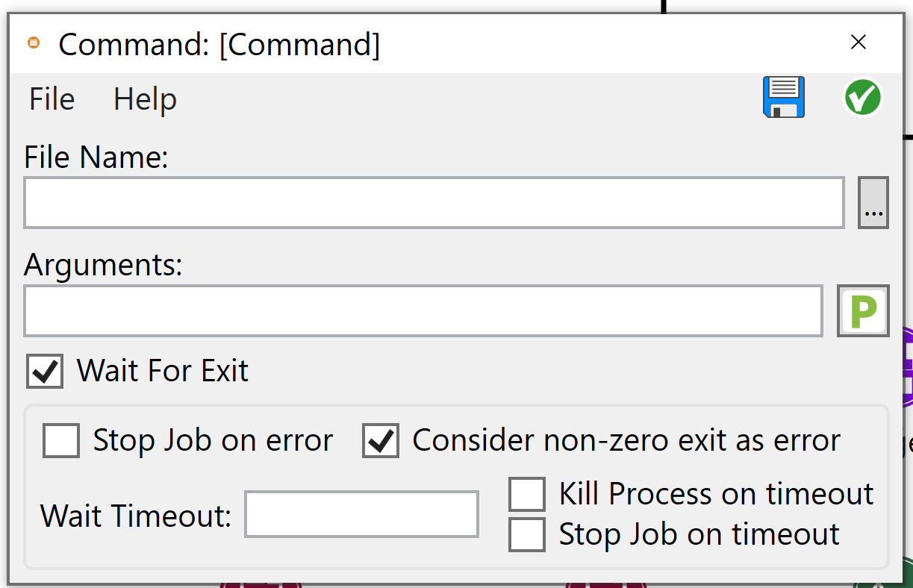
Task: Open parameters with the green P icon
Action: 863,310
